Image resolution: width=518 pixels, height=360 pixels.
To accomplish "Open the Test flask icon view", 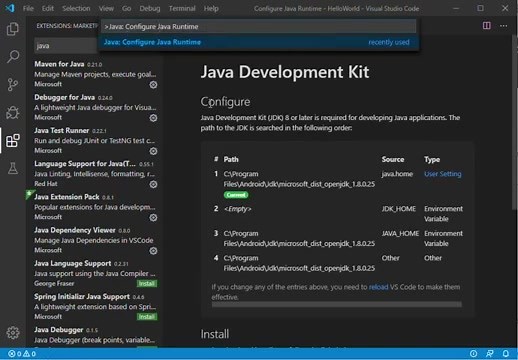I will coord(13,168).
